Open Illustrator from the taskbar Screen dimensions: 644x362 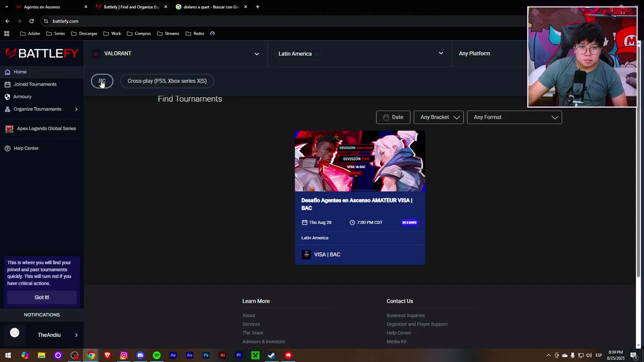point(222,355)
